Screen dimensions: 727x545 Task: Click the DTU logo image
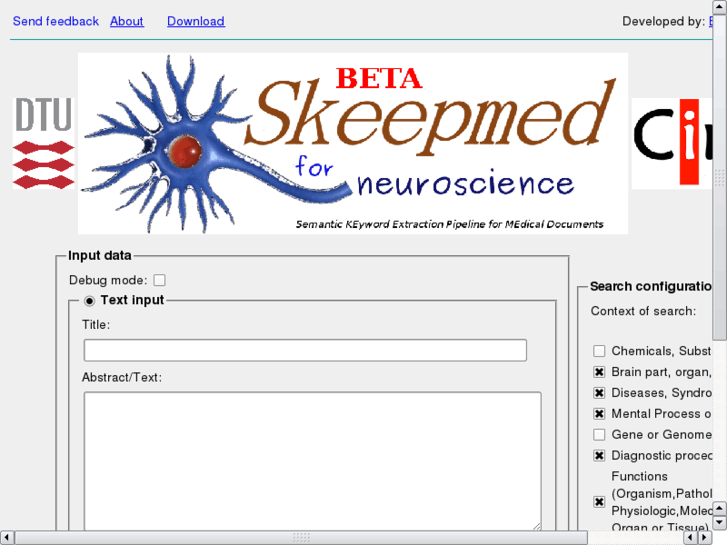click(x=44, y=143)
